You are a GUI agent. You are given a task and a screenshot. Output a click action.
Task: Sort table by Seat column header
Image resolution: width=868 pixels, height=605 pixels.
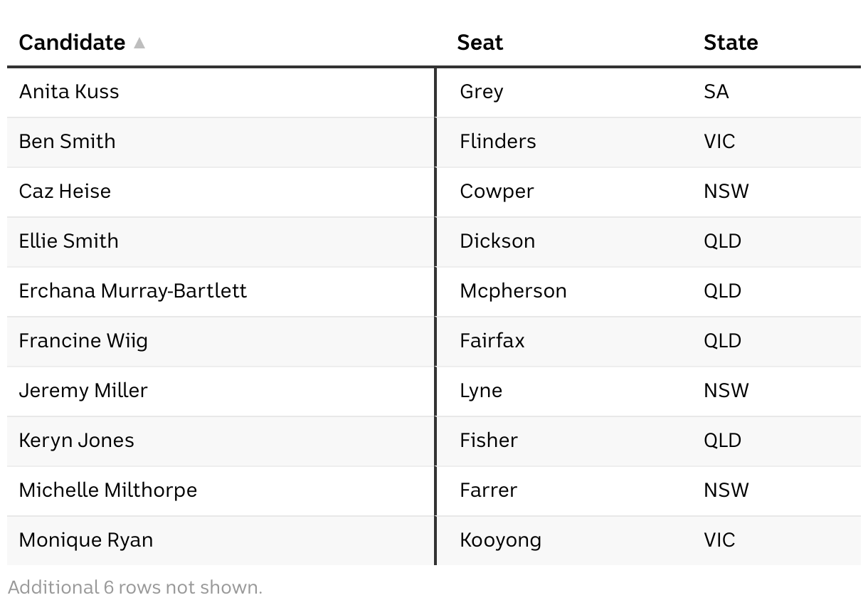click(x=480, y=43)
